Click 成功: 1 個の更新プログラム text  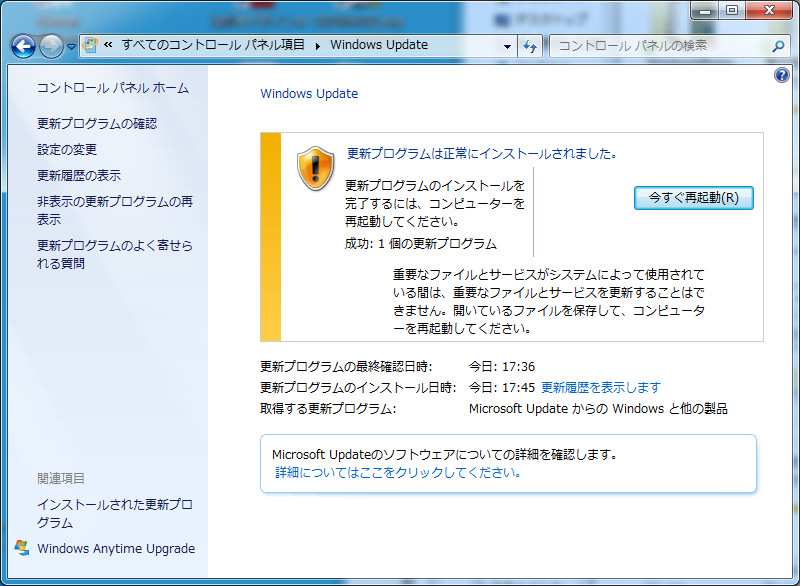pos(420,244)
